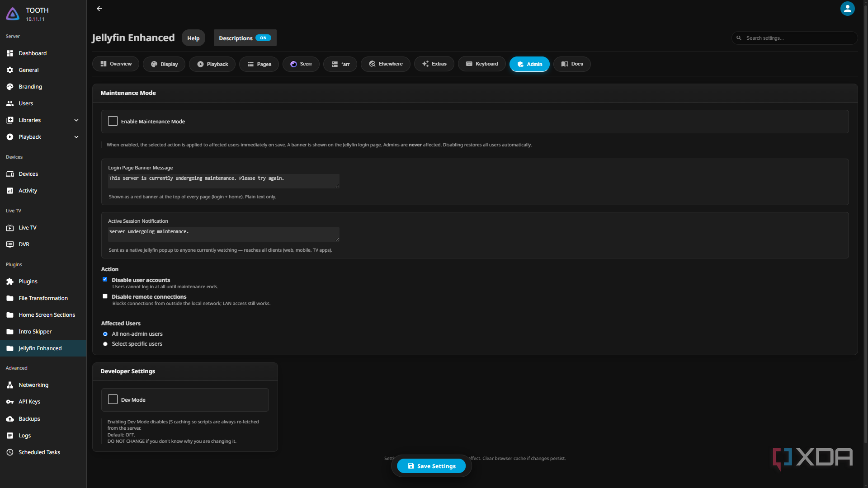Select All non-admin users radio

point(105,334)
